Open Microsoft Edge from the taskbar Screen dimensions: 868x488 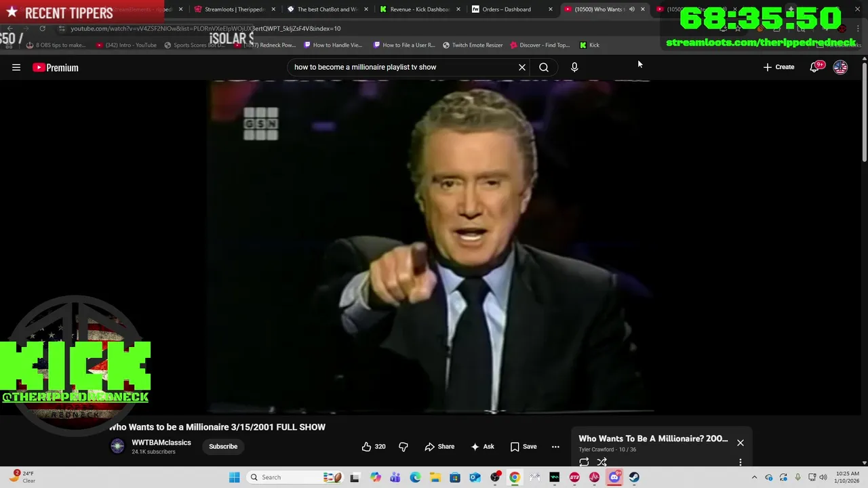point(415,477)
